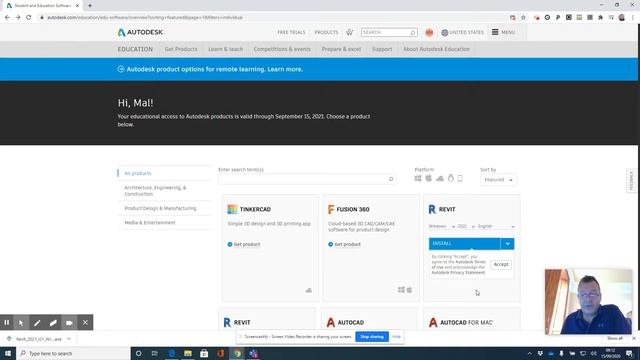Open the Revit English language dropdown
Image resolution: width=640 pixels, height=360 pixels.
[x=496, y=226]
